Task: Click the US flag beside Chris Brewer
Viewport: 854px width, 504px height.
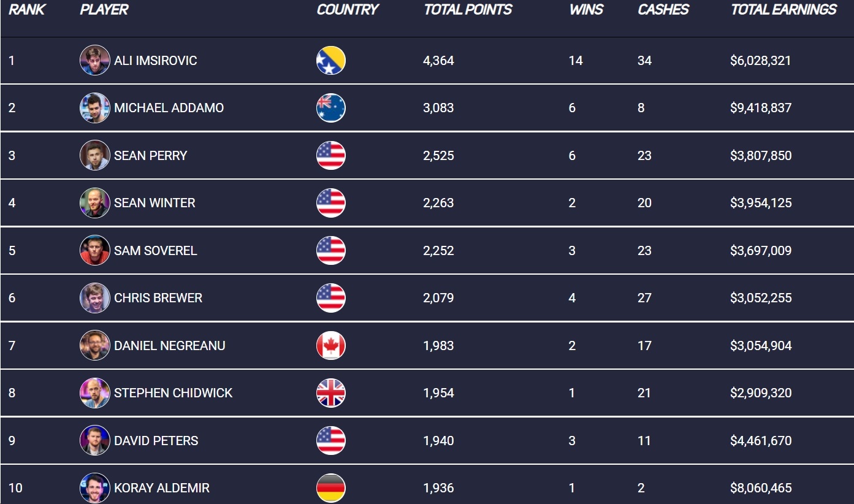Action: (331, 298)
